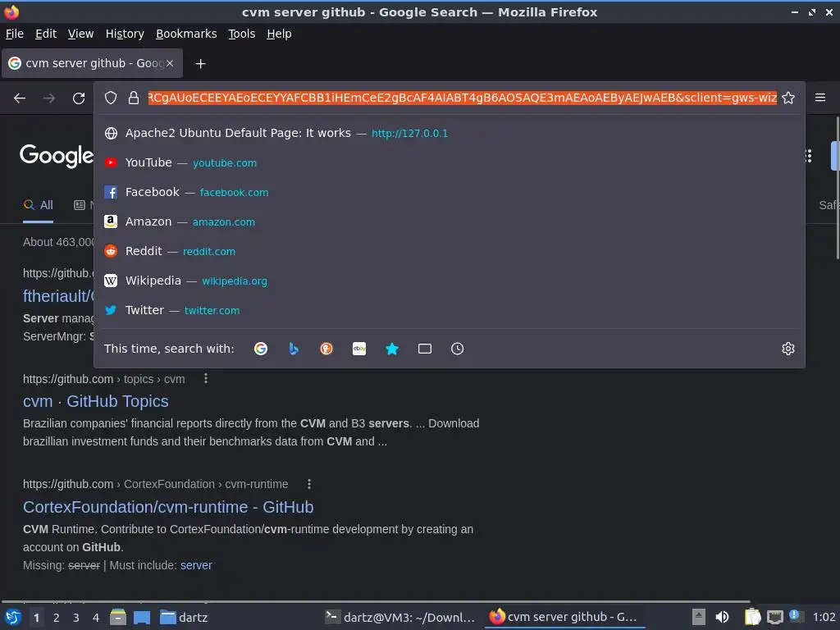Open the network tray icon
Image resolution: width=840 pixels, height=630 pixels.
(x=774, y=617)
